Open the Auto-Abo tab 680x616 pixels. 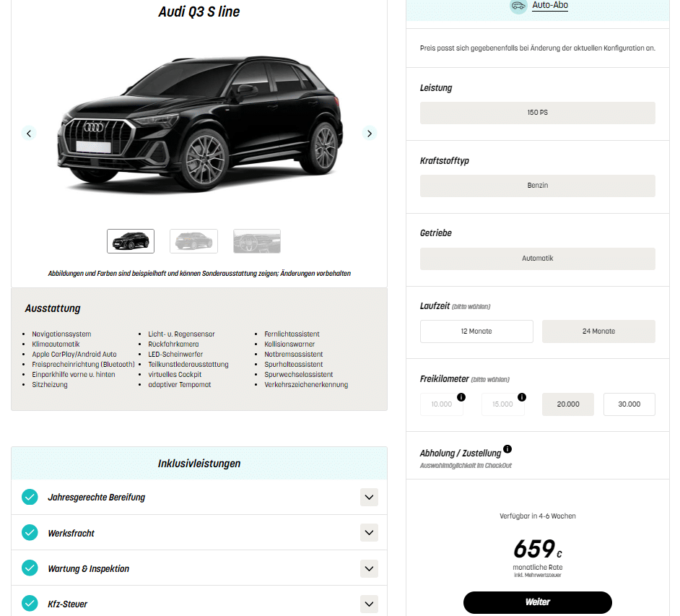550,5
